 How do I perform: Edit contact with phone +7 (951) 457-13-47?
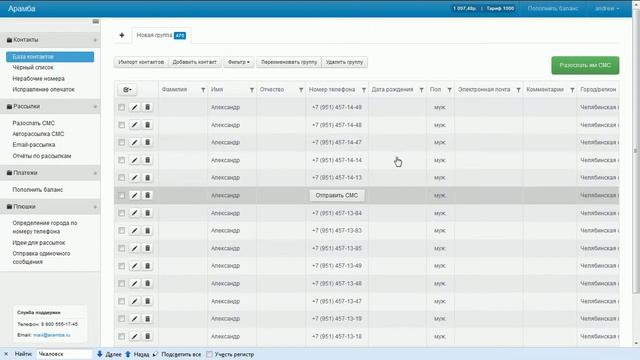click(134, 301)
